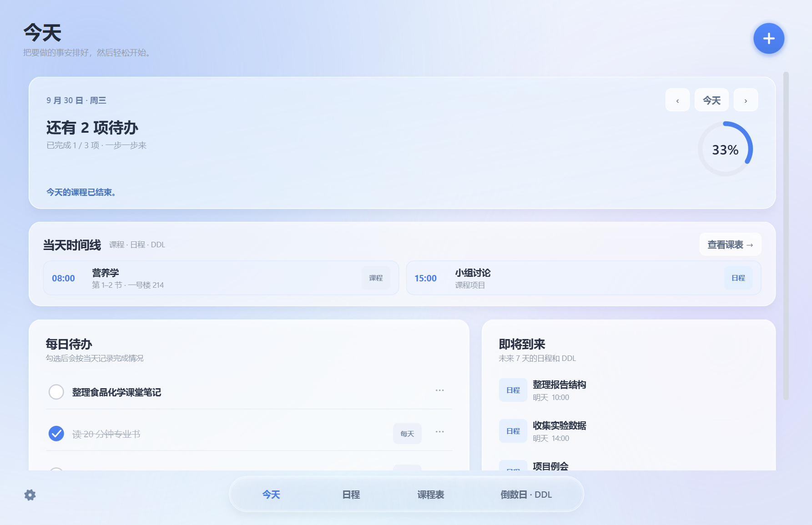812x525 pixels.
Task: Click the 每天 repeat tag
Action: [407, 434]
